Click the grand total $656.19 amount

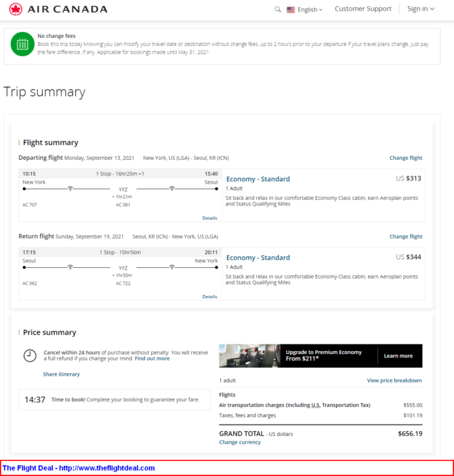[x=410, y=434]
